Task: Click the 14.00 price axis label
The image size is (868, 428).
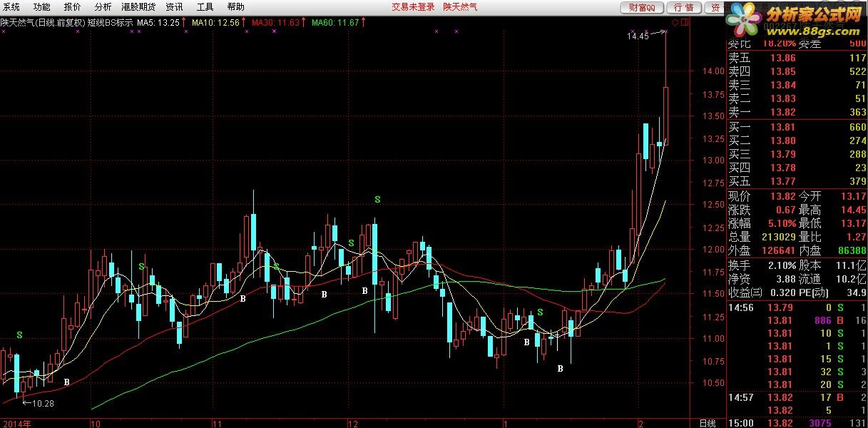Action: (713, 71)
